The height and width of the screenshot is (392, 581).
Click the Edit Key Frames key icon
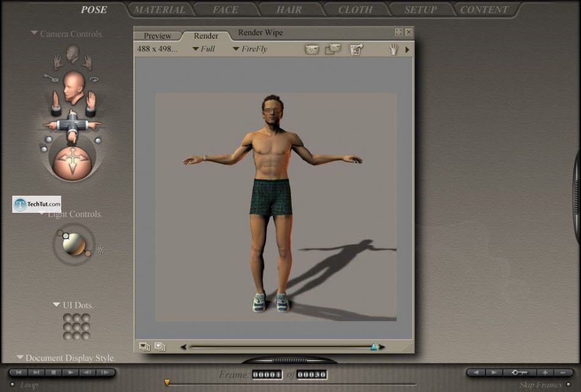point(520,372)
